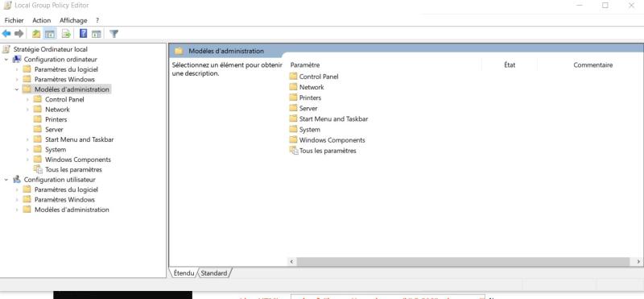The height and width of the screenshot is (299, 644).
Task: Click the Export list toolbar icon
Action: (66, 34)
